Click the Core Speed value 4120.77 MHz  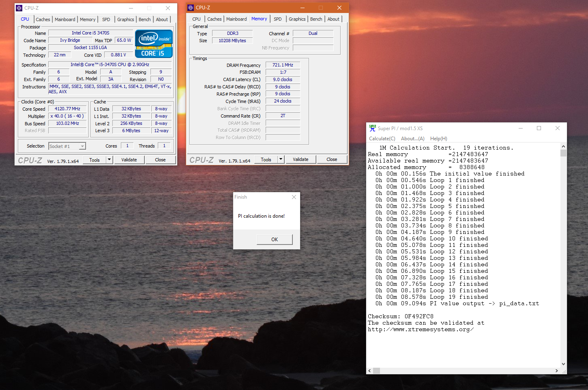click(67, 109)
